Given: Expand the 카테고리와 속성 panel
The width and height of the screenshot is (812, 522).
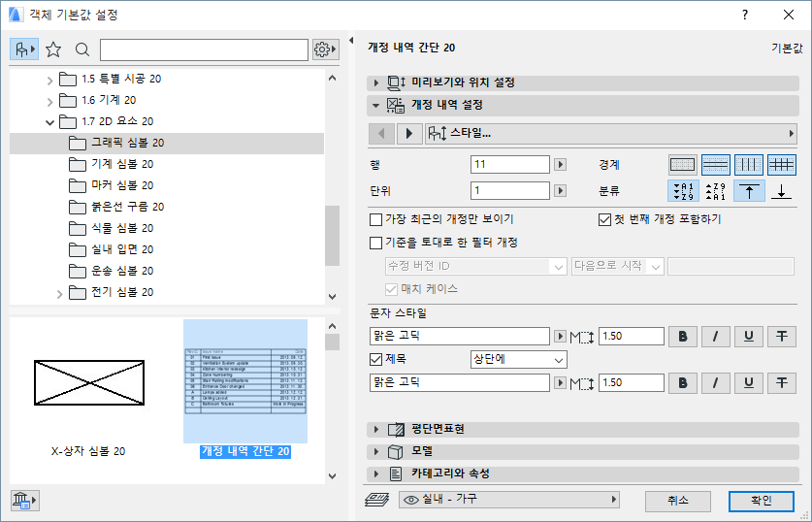Looking at the screenshot, I should (376, 473).
